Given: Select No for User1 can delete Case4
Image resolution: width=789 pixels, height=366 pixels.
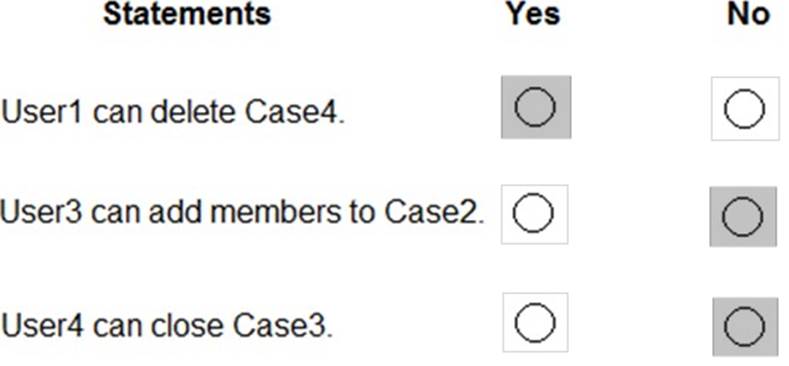Looking at the screenshot, I should (745, 108).
